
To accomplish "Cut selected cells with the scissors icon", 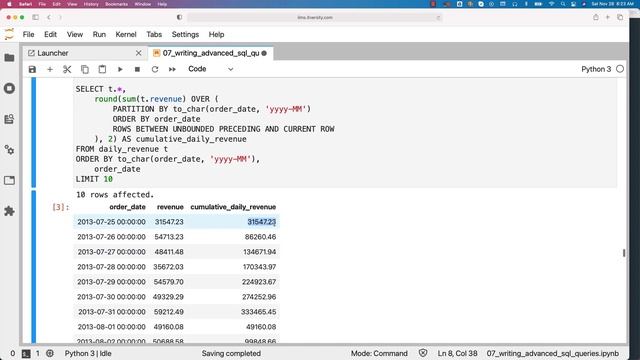I will click(x=67, y=69).
